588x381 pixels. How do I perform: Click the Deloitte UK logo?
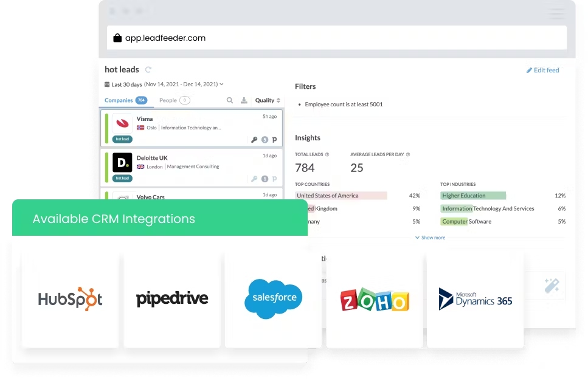point(122,162)
